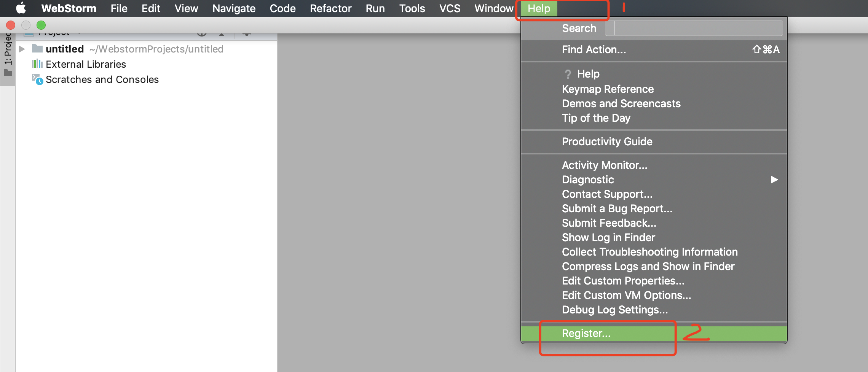This screenshot has width=868, height=372.
Task: Open the Refactor menu
Action: pyautogui.click(x=330, y=8)
